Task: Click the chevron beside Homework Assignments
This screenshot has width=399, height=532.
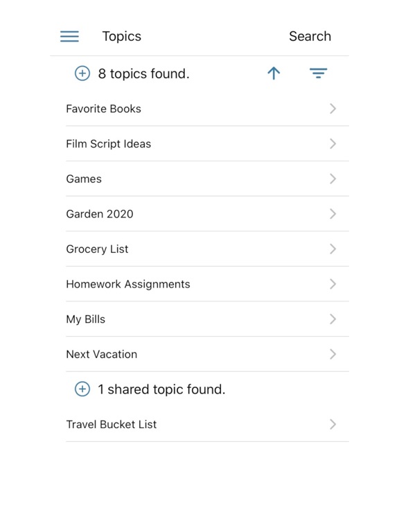Action: point(332,284)
